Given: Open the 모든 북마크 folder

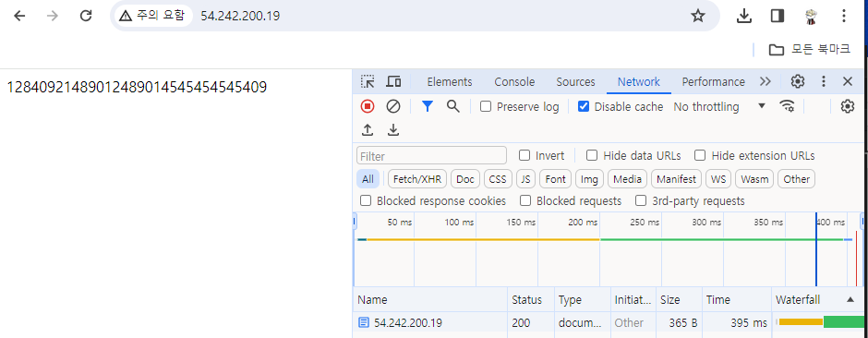Looking at the screenshot, I should pyautogui.click(x=809, y=50).
